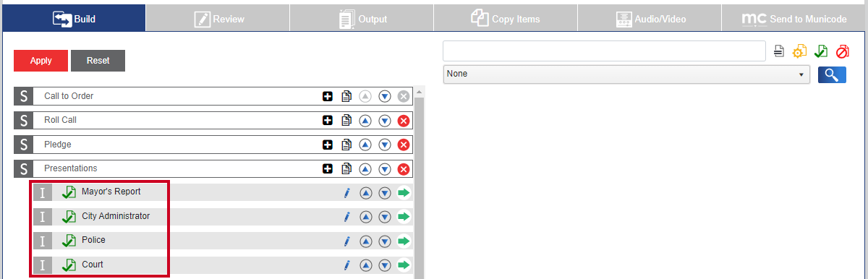Copy the Pledge section
The image size is (868, 279).
[x=346, y=145]
